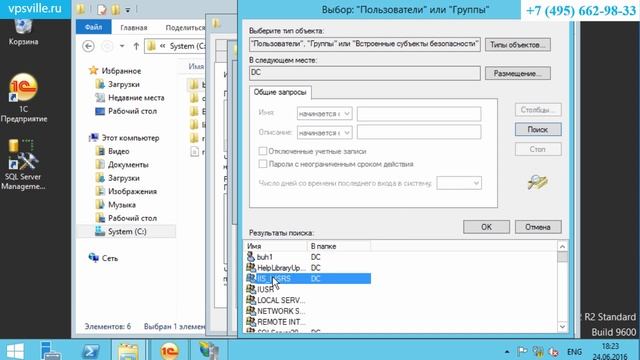The width and height of the screenshot is (640, 360).
Task: Open the network tray icon
Action: (538, 351)
